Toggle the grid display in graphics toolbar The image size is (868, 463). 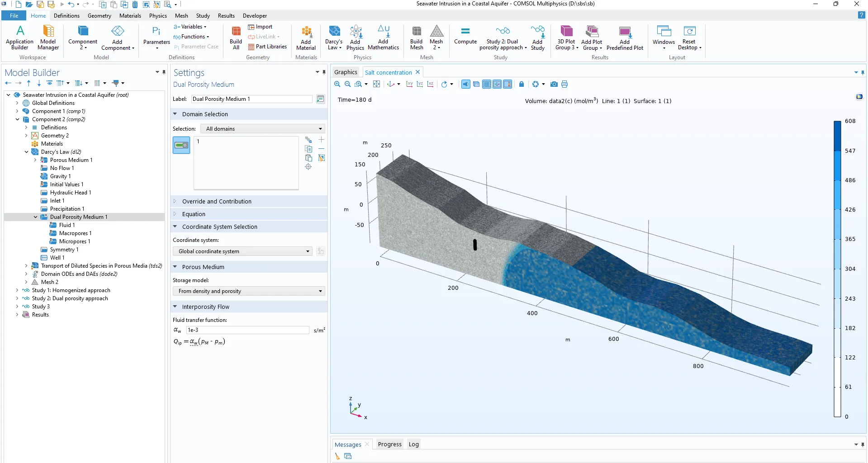point(486,84)
